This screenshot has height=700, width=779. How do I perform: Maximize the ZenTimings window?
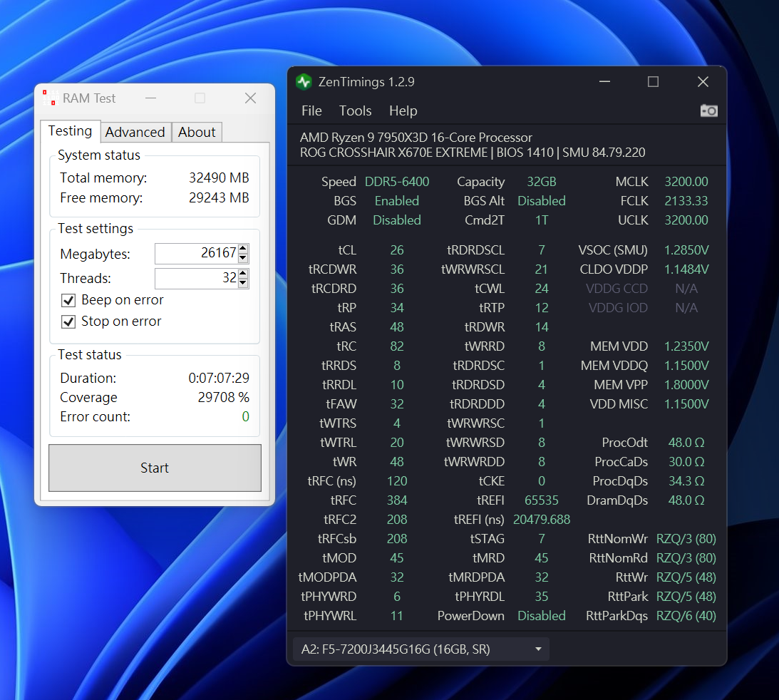point(654,81)
